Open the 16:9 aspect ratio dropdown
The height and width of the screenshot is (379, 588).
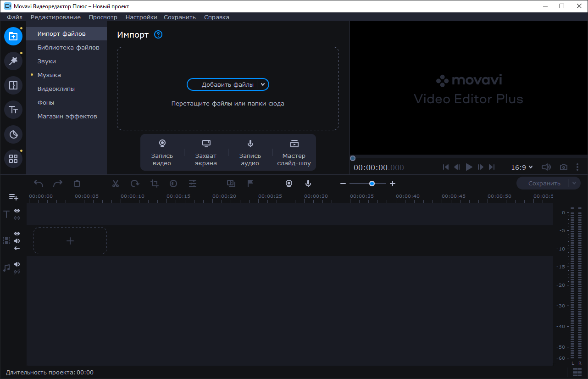click(522, 167)
